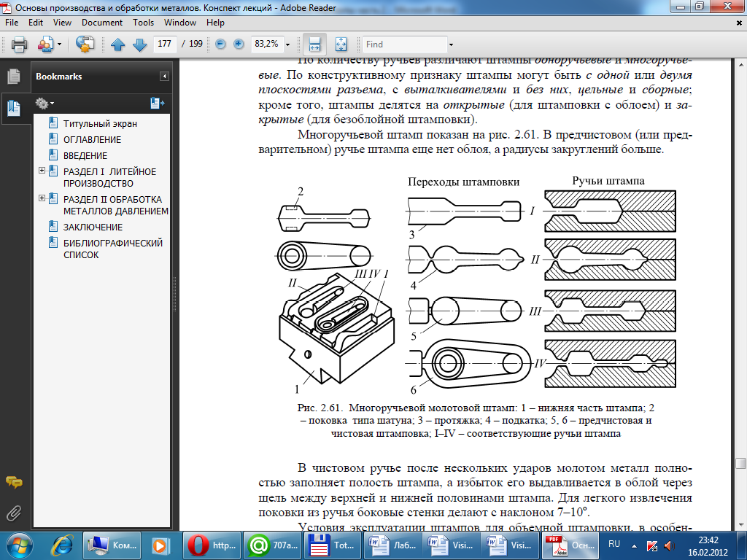Viewport: 747px width, 560px height.
Task: Collapse the Bookmarks panel with arrow button
Action: click(x=164, y=76)
